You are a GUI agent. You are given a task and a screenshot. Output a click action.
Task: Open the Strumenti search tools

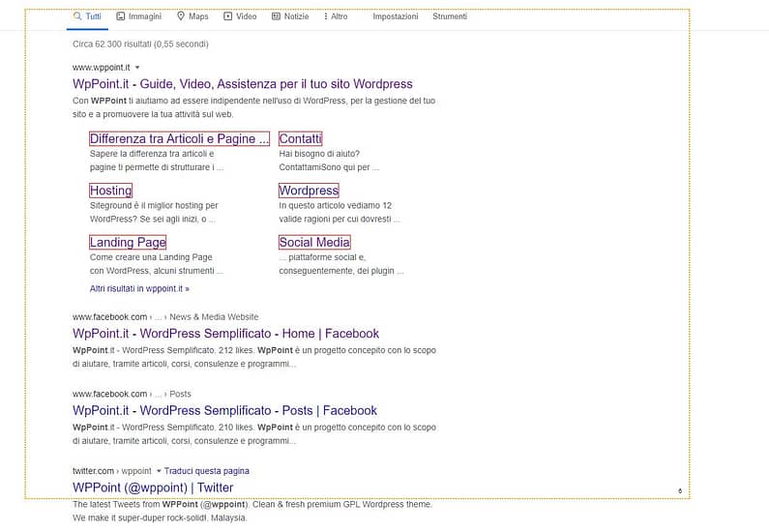(450, 16)
